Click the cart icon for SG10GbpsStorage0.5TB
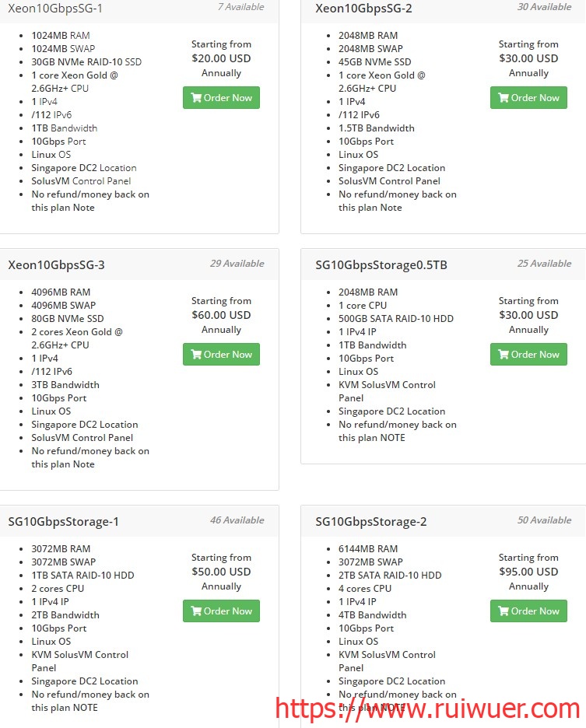Screen dimensions: 586x728 (x=503, y=355)
